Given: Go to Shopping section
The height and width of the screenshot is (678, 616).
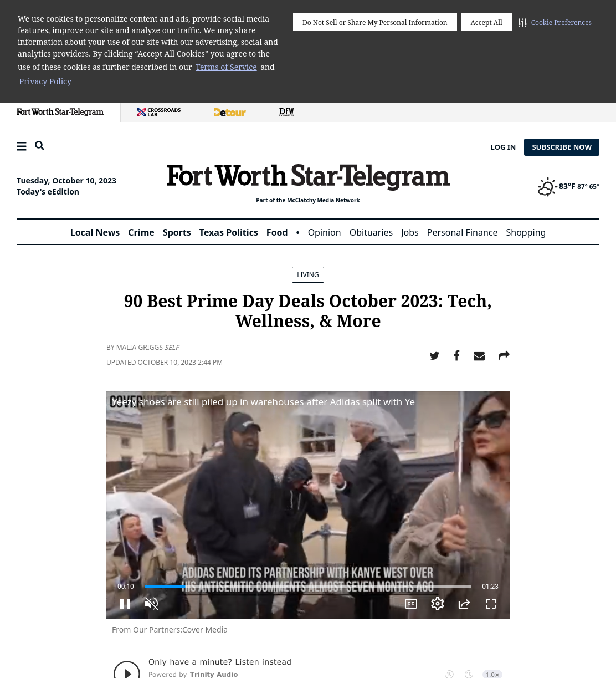Looking at the screenshot, I should (526, 232).
